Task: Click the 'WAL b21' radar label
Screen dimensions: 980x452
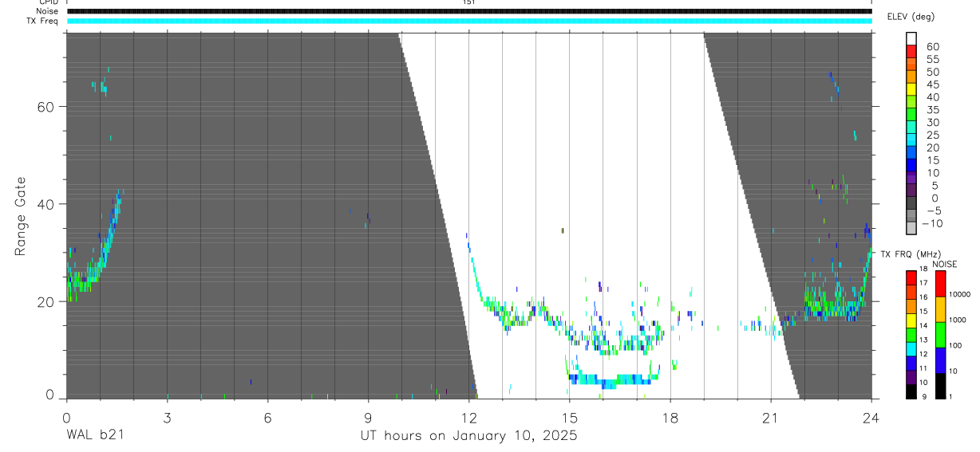Action: pos(94,436)
